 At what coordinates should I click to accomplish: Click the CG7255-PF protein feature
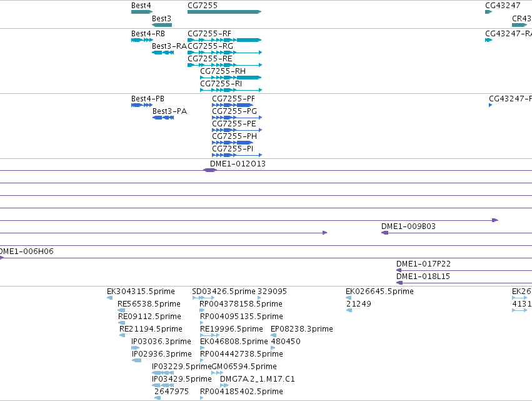tap(233, 105)
